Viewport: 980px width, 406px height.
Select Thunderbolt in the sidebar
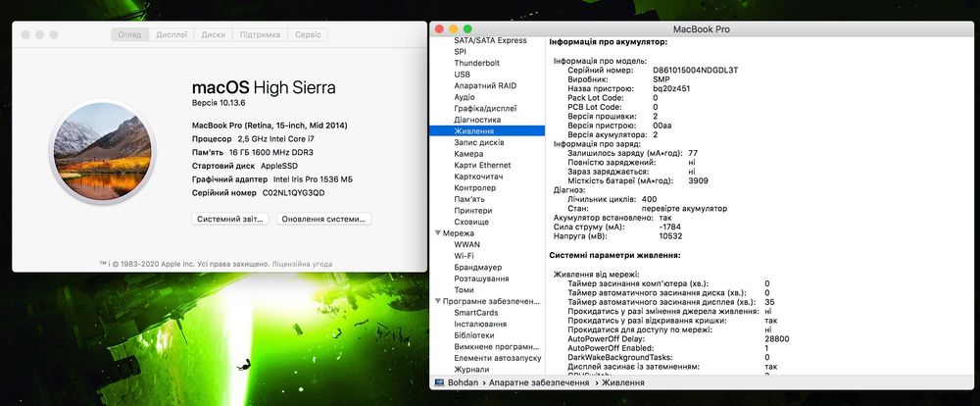pos(477,63)
